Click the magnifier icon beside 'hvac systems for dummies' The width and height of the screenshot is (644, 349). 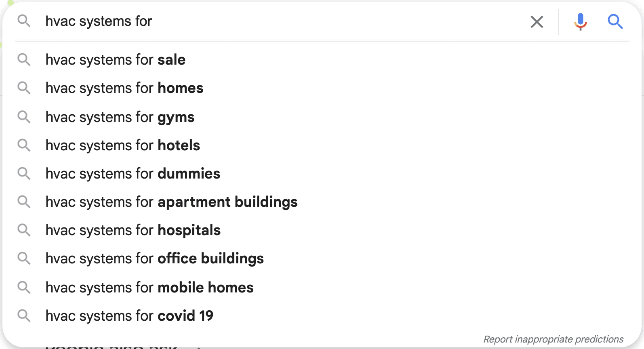pyautogui.click(x=24, y=173)
